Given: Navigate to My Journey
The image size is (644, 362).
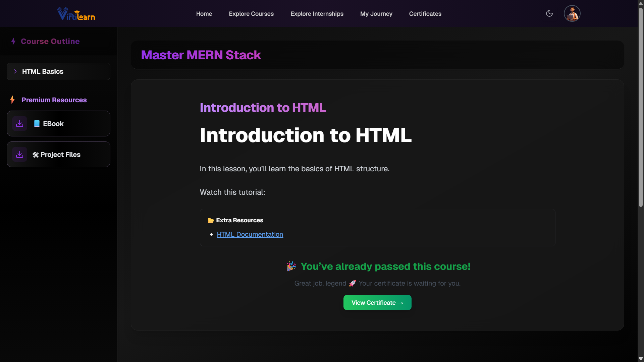Looking at the screenshot, I should [x=376, y=14].
